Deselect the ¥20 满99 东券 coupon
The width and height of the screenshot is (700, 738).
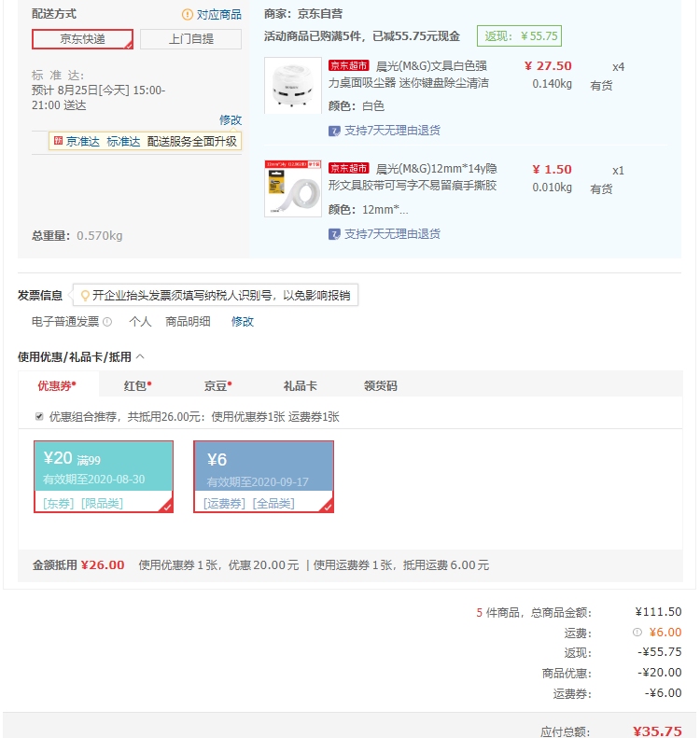[x=104, y=477]
